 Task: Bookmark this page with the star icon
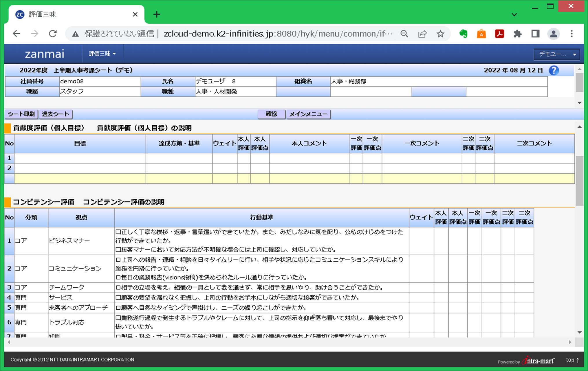point(440,34)
